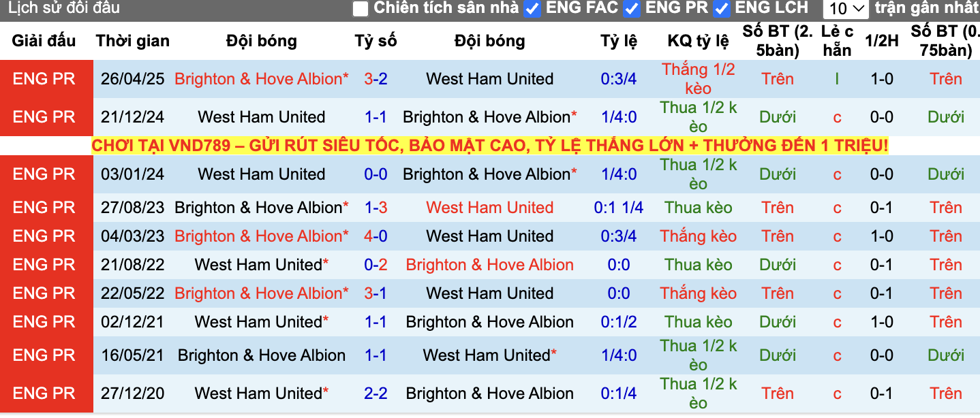Click the VND789 promotional banner
Viewport: 980px width, 418px height.
(489, 145)
